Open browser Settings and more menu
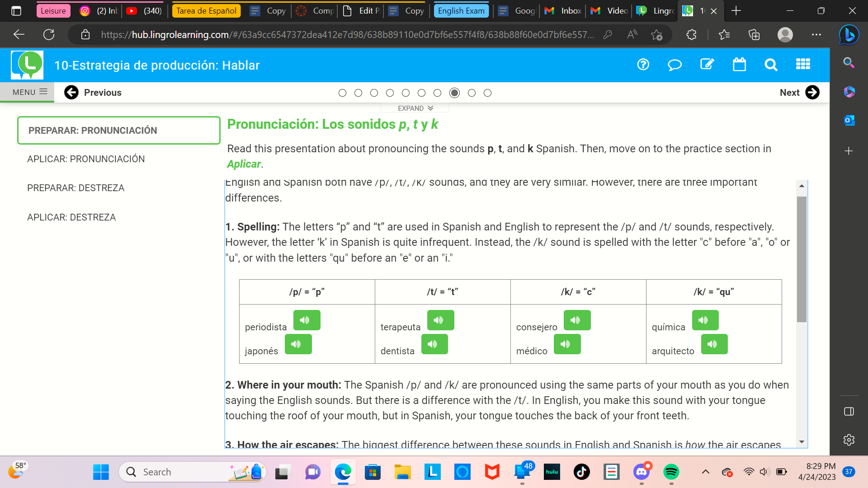 tap(816, 34)
